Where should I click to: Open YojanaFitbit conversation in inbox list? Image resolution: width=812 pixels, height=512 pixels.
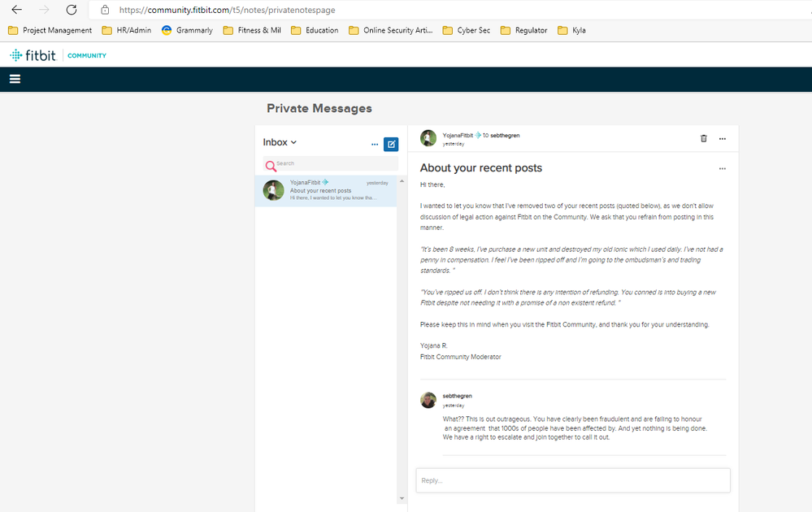(326, 190)
